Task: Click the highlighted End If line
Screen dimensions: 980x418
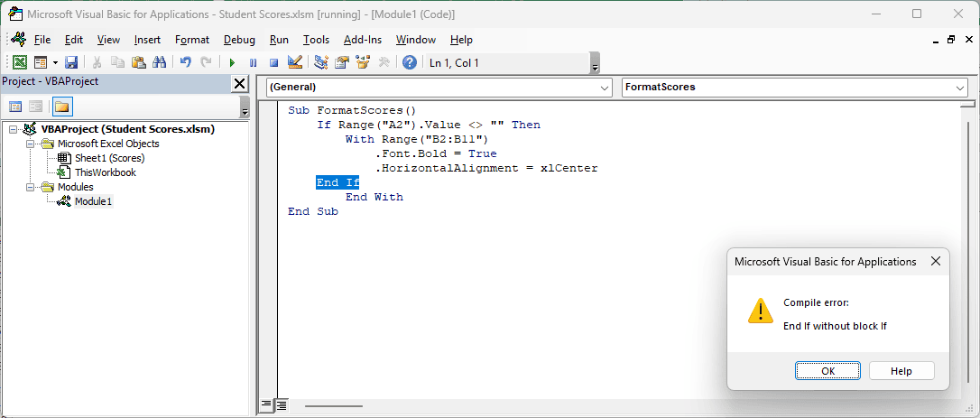Action: (x=337, y=182)
